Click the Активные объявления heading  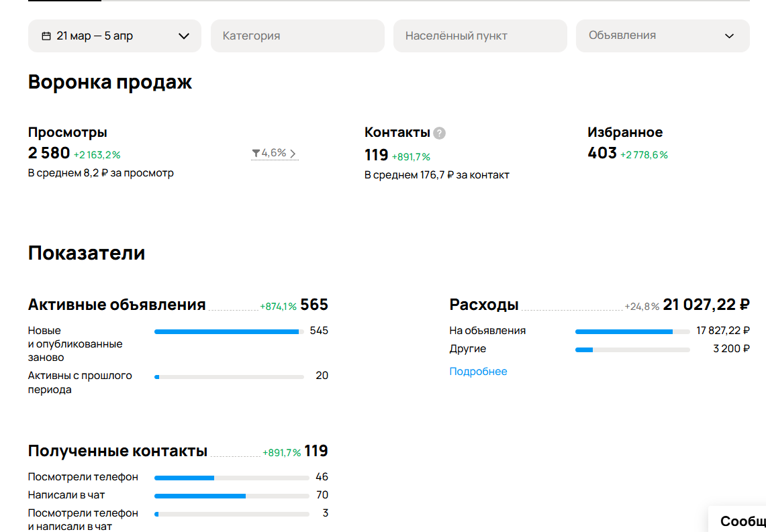tap(117, 305)
